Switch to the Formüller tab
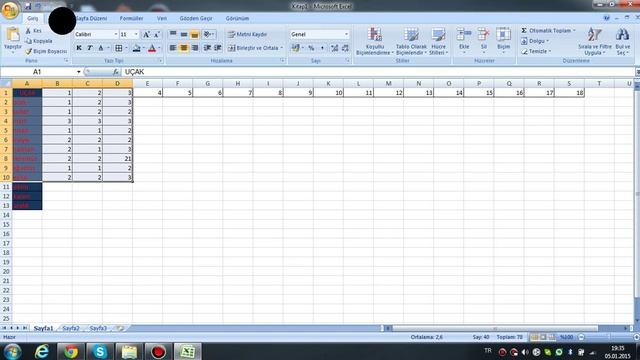The width and height of the screenshot is (640, 360). pyautogui.click(x=131, y=18)
